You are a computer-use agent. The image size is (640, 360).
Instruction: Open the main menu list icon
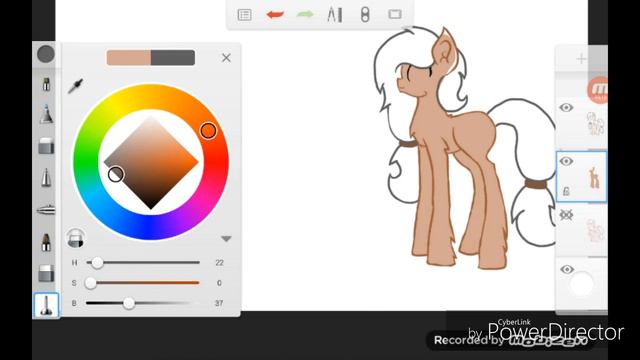(244, 15)
